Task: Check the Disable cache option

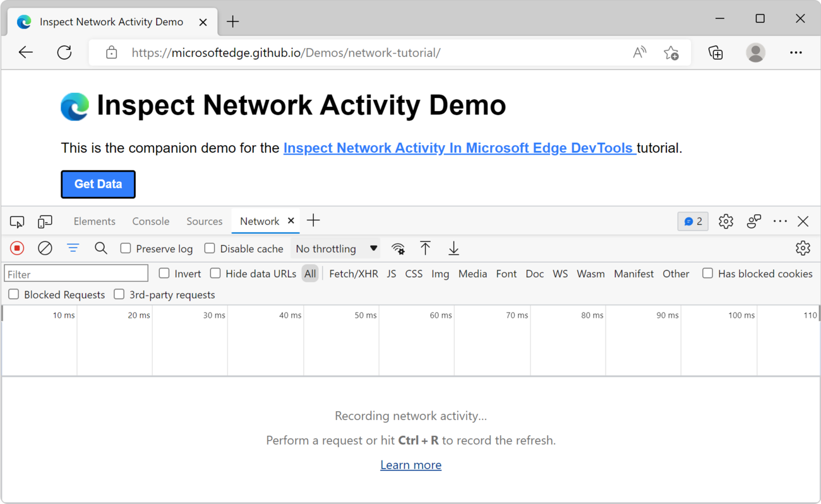Action: 209,249
